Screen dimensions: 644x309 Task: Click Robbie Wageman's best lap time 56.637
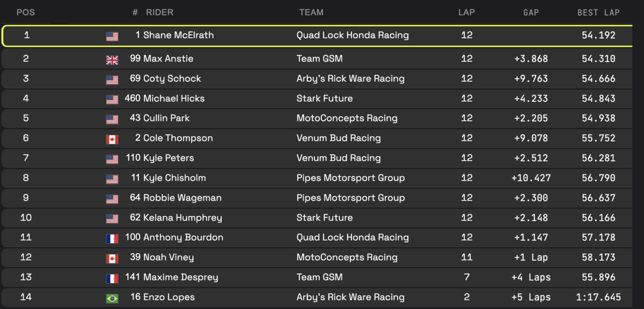tap(598, 198)
